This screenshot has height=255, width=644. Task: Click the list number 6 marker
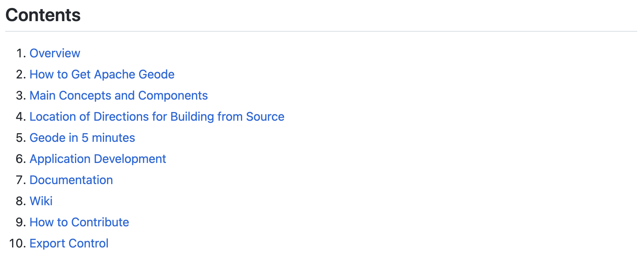[21, 159]
